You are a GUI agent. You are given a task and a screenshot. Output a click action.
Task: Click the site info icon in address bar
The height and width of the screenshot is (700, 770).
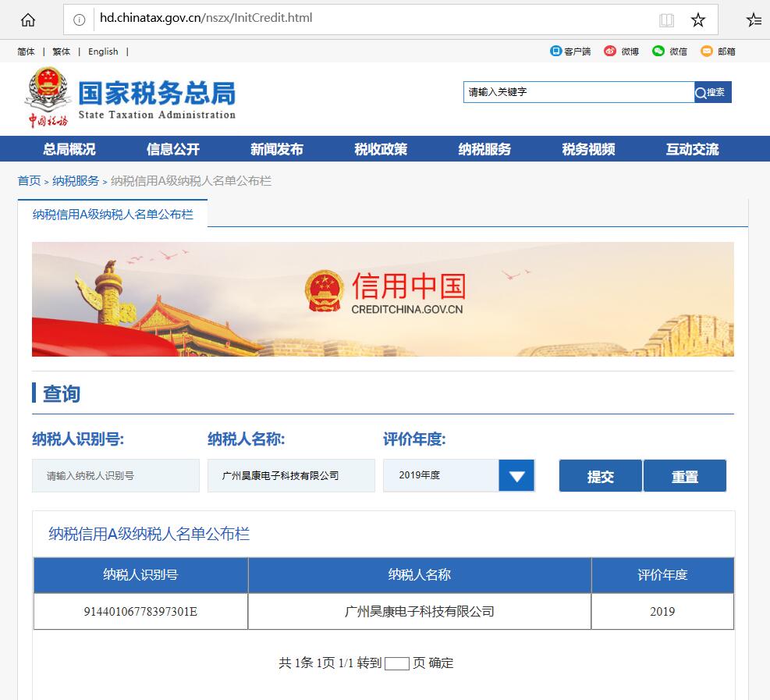pos(80,20)
